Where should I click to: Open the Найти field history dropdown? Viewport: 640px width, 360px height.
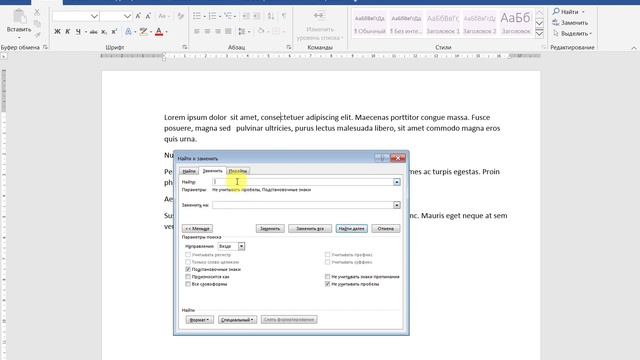coord(397,182)
